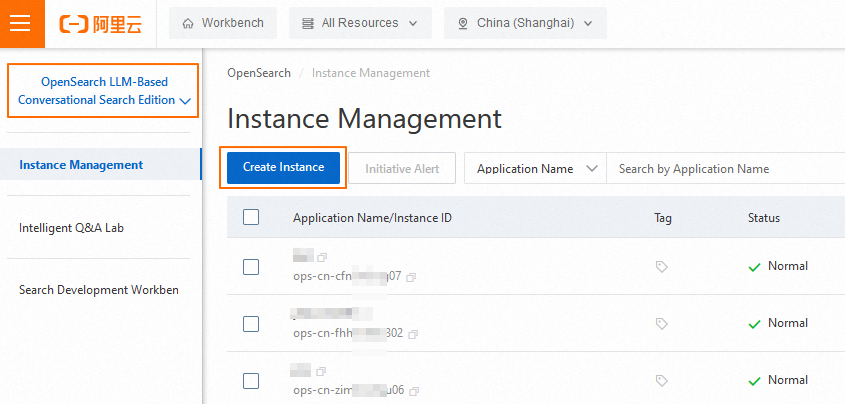
Task: Open the ops-cn-cfn instance ID text
Action: tap(347, 277)
